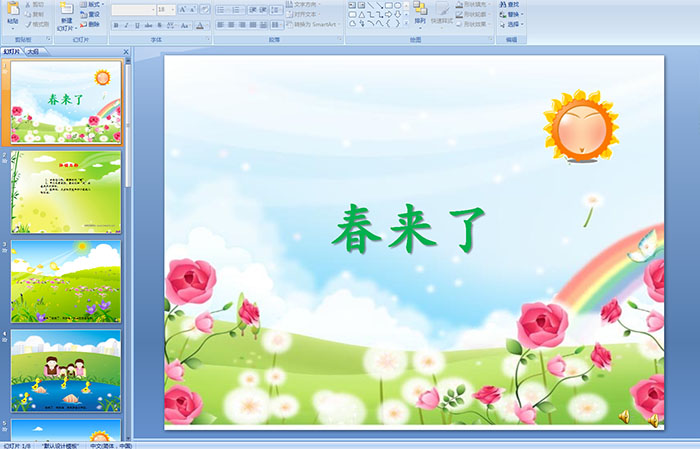Open Shape Effects (形状效果) menu
700x449 pixels.
(x=474, y=24)
